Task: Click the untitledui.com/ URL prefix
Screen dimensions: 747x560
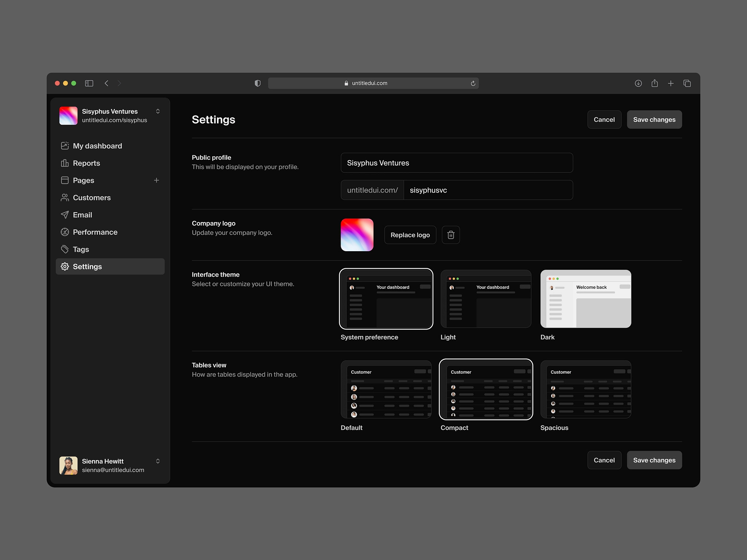Action: click(x=372, y=190)
